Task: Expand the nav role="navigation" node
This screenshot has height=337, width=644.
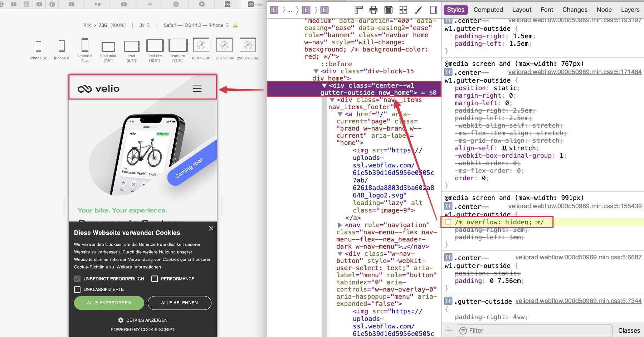Action: click(340, 225)
